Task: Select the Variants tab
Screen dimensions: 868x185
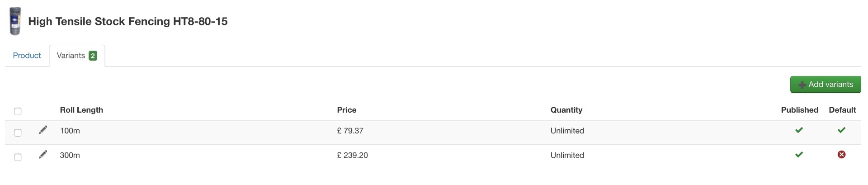Action: pyautogui.click(x=71, y=56)
